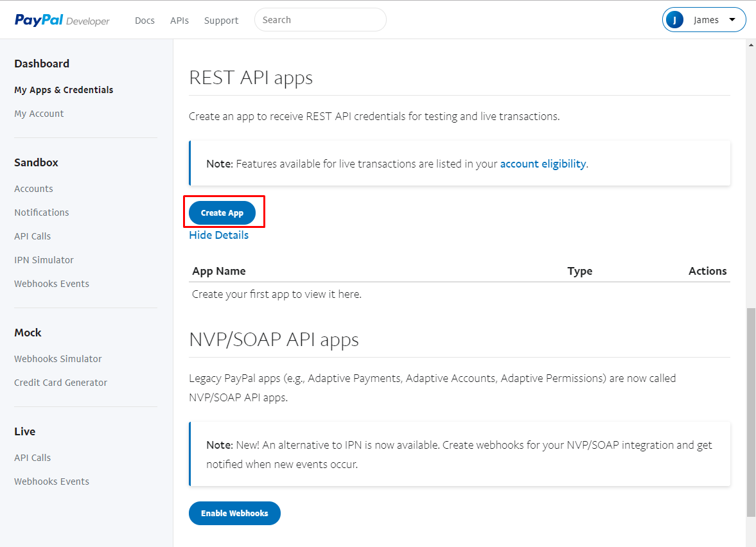
Task: Open My Account in the sidebar
Action: [x=39, y=114]
